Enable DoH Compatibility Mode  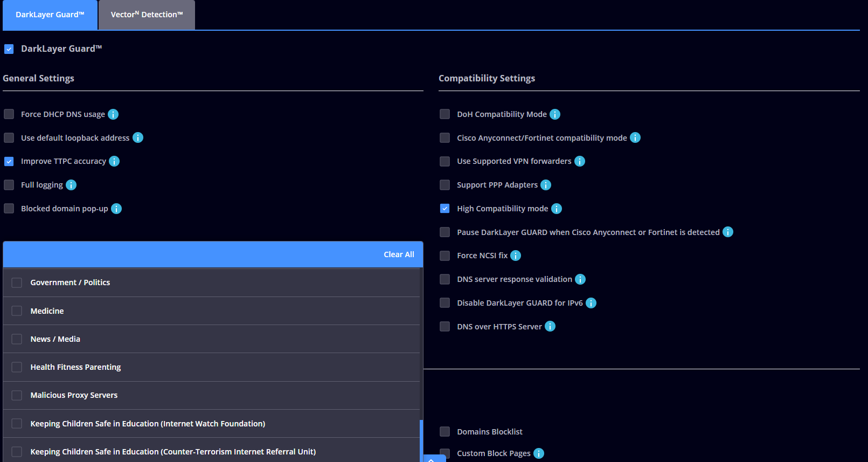445,114
